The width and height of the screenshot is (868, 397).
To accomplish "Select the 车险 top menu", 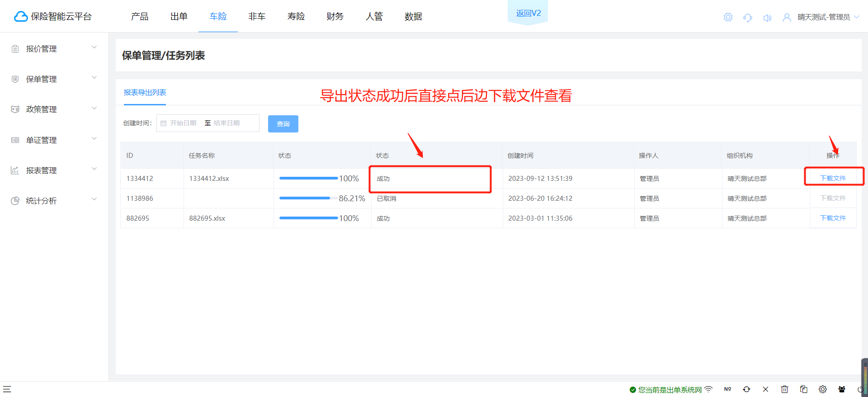I will (218, 16).
